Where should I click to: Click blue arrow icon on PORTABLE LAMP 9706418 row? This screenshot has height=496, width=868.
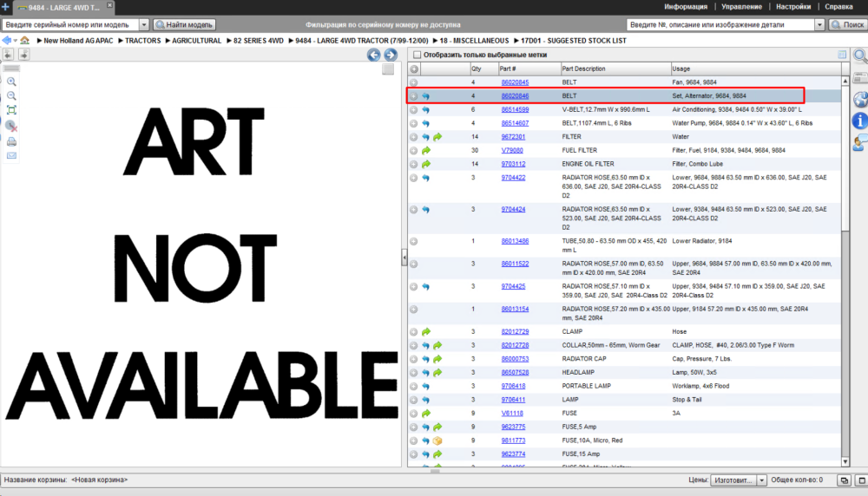coord(425,386)
